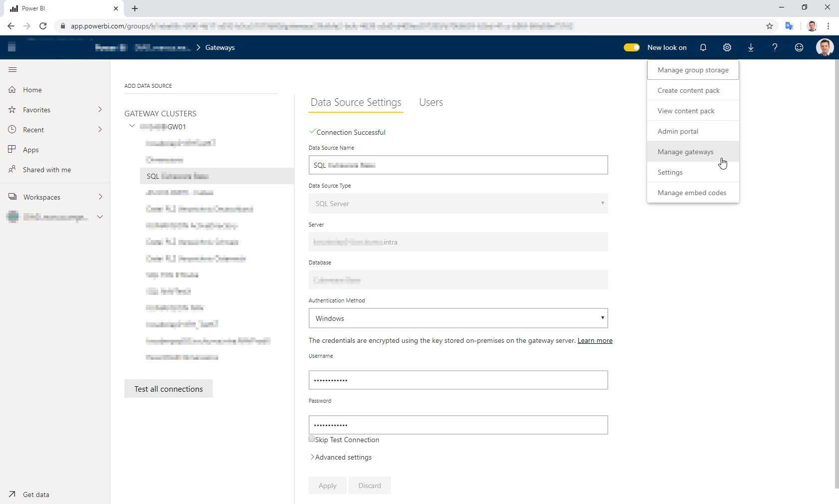Check the Skip Test Connection checkbox
Viewport: 839px width, 504px height.
tap(312, 439)
